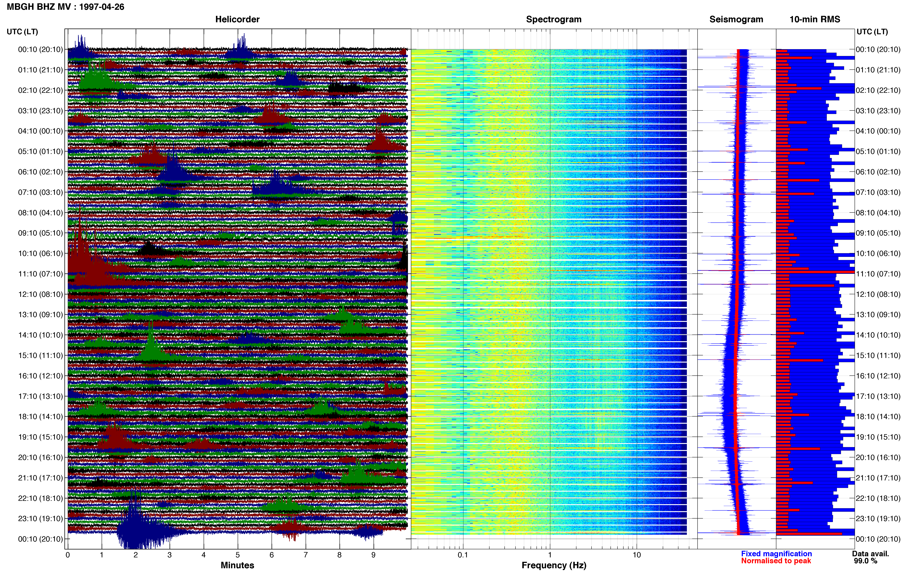Image resolution: width=924 pixels, height=578 pixels.
Task: Click left time label '09:10 (05:10)'
Action: coord(41,233)
